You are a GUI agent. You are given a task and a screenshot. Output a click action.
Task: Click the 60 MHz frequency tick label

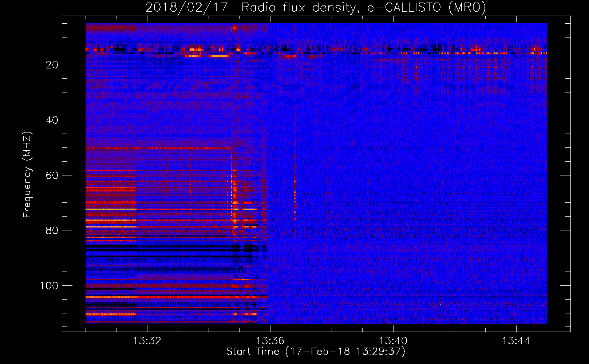point(52,175)
